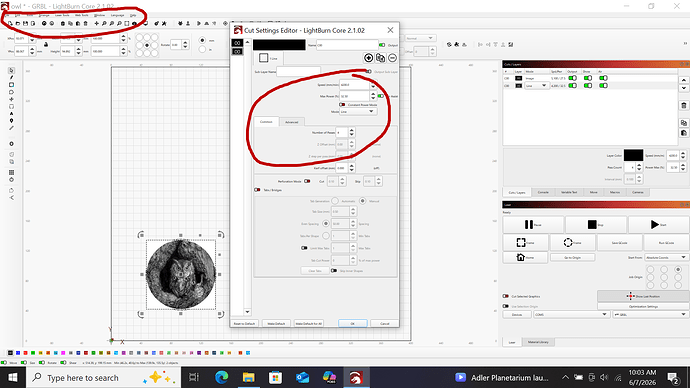
Task: Move layer down in Cuts/Layers list
Action: pos(683,88)
